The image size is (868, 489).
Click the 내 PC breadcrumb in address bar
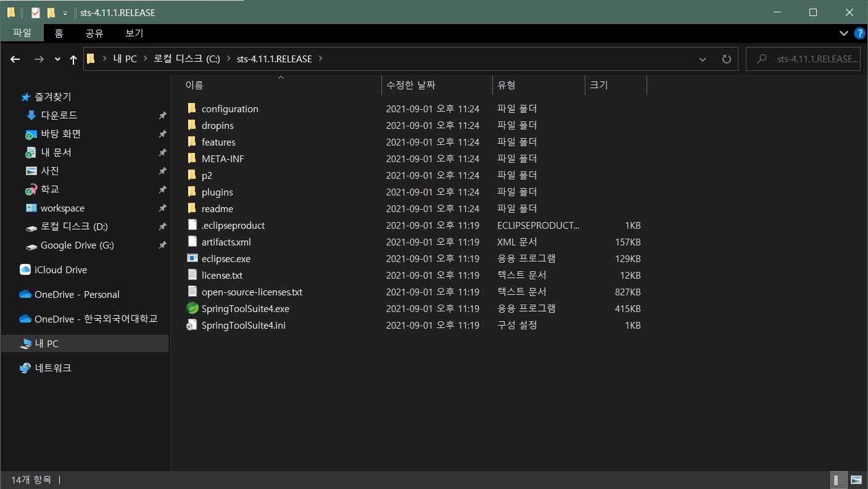(125, 59)
